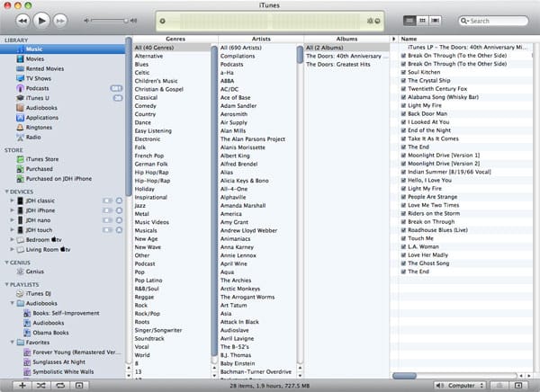Screen dimensions: 540x392
Task: Show or hide the artwork viewer
Action: click(79, 386)
